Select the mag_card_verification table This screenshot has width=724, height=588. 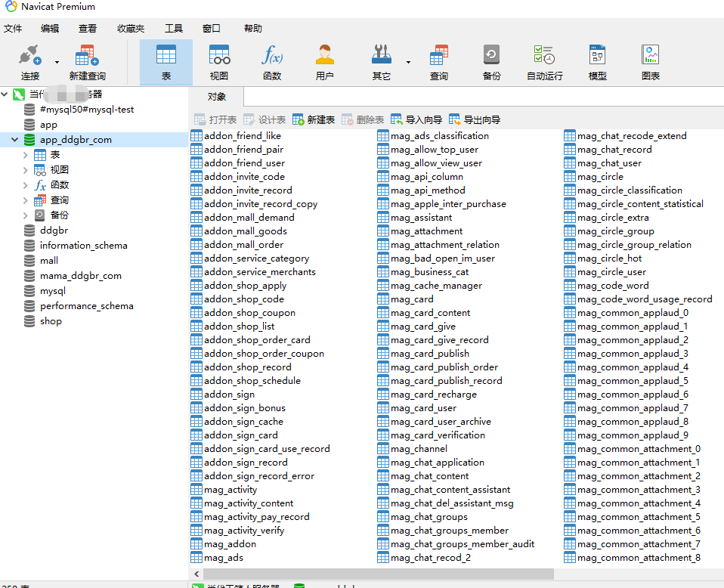(x=438, y=435)
